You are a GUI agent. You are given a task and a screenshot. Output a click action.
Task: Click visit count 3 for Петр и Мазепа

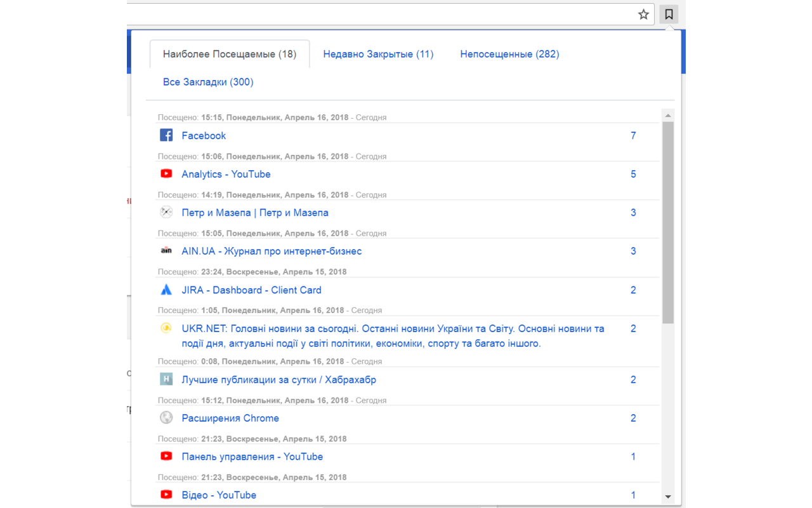[x=633, y=213]
